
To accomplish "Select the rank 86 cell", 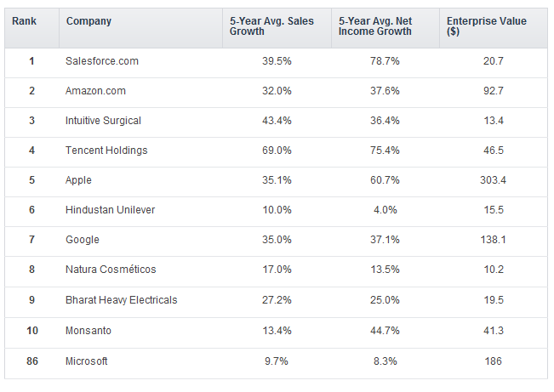I will 31,361.
